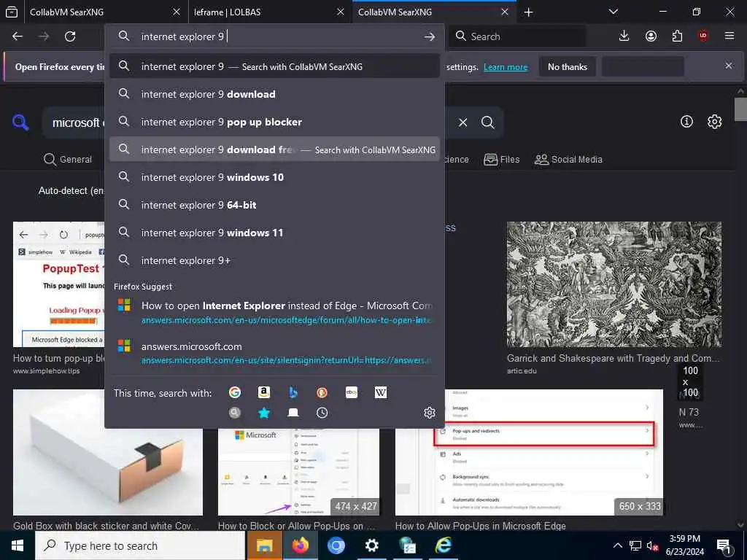Viewport: 747px width, 560px height.
Task: Open the Windows notification center
Action: [724, 545]
